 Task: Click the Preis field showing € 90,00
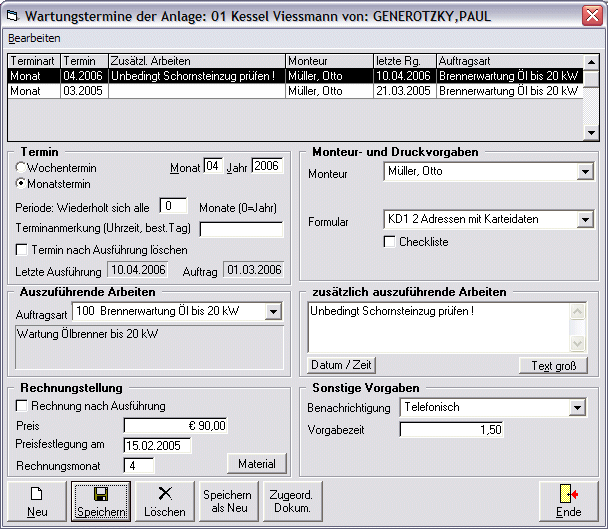point(176,425)
